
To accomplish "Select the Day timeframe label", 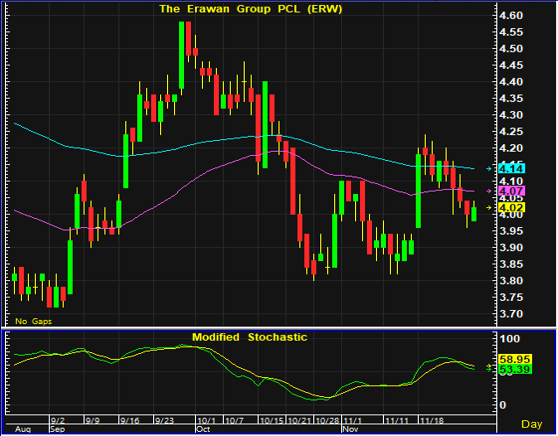I will [x=532, y=424].
